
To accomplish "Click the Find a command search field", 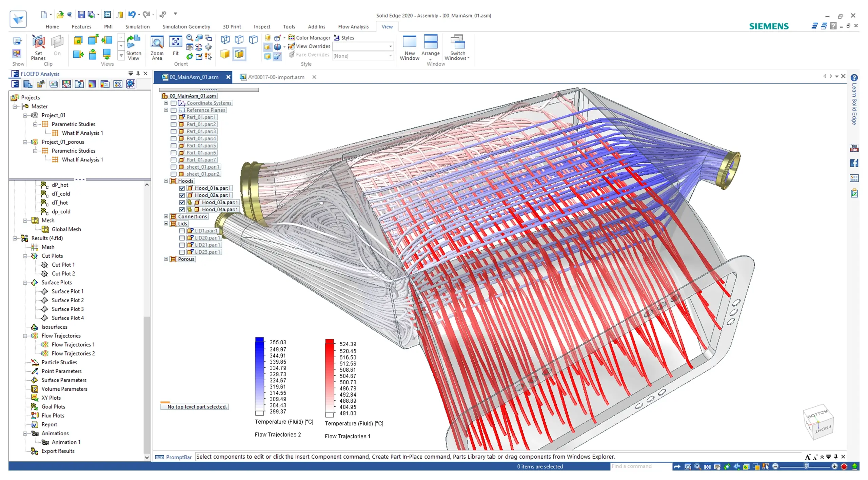I will [x=641, y=466].
